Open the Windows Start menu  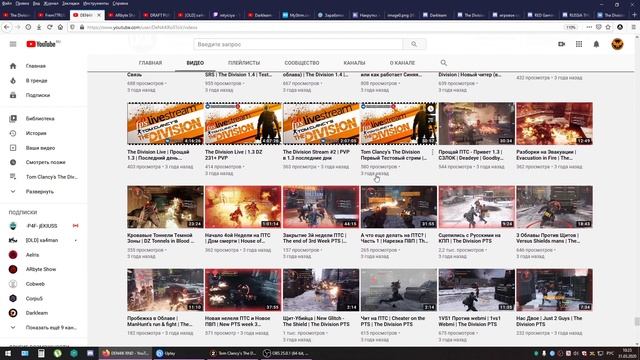point(7,353)
